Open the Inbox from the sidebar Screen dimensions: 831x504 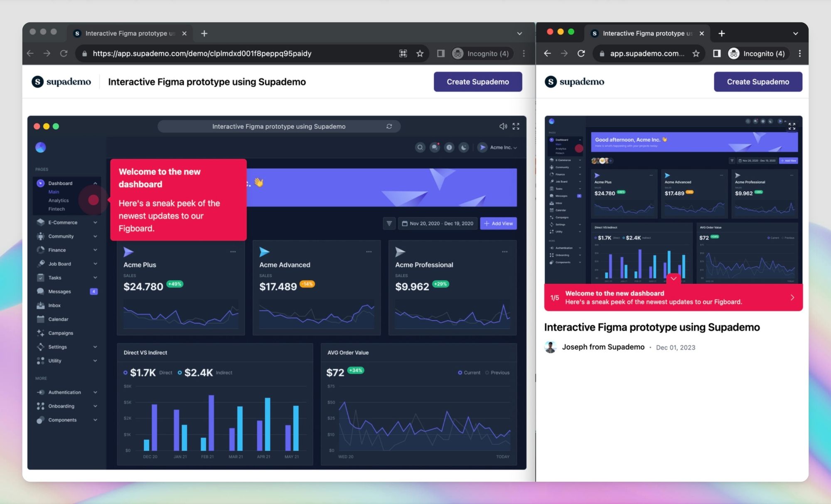(54, 305)
